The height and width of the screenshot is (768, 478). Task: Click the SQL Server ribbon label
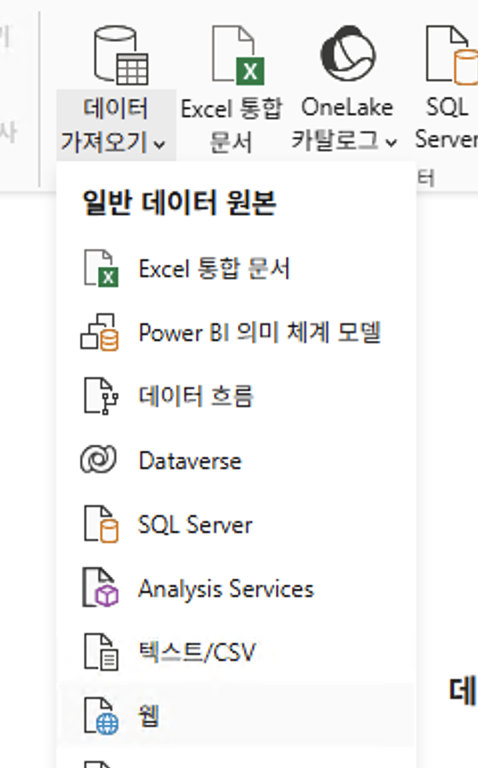[446, 123]
